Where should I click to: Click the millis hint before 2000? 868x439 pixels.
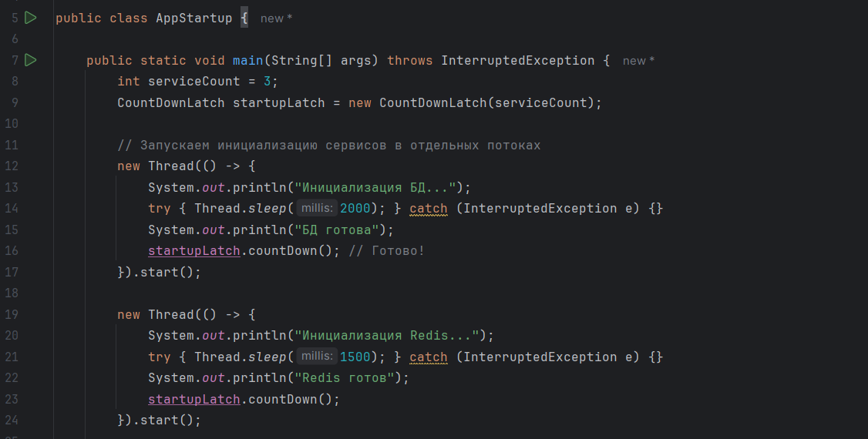click(x=317, y=208)
